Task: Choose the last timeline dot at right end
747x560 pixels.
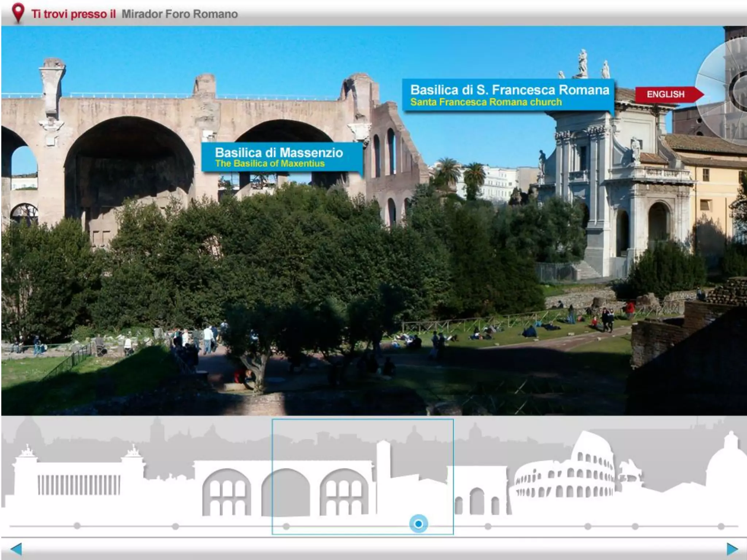Action: 721,526
